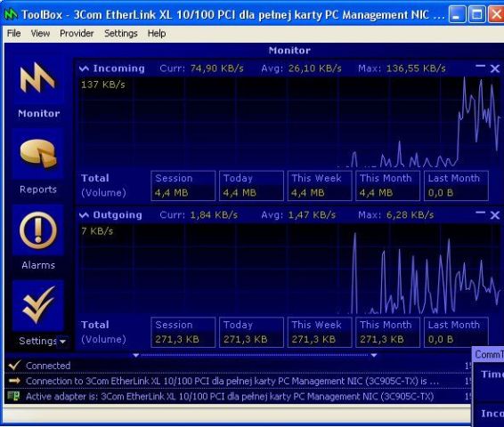Click the Incoming Curr 74,90 KB/s value
504x427 pixels.
[x=217, y=68]
